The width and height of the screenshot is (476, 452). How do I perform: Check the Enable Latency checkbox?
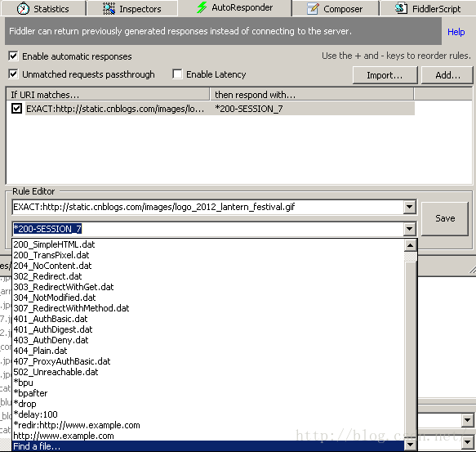pos(177,74)
